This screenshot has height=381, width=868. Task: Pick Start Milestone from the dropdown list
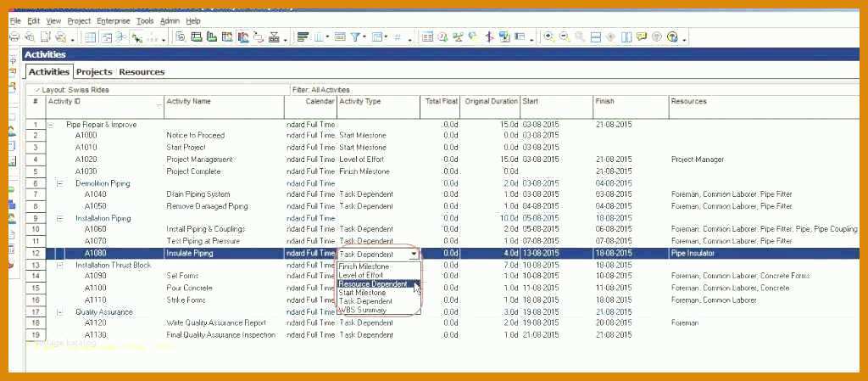(362, 293)
